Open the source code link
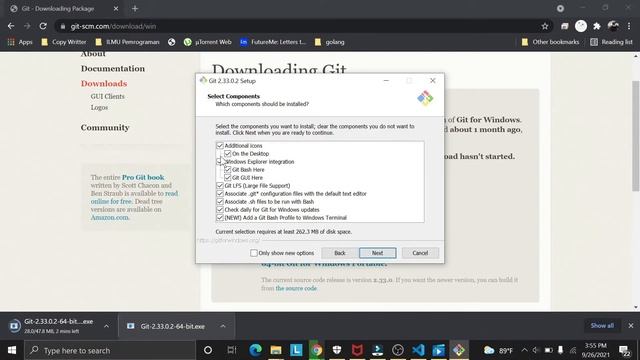This screenshot has width=640, height=360. click(x=296, y=288)
